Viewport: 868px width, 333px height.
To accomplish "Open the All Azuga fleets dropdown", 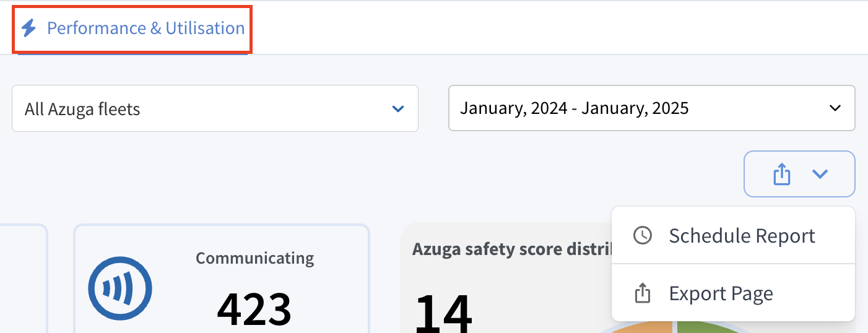I will pos(215,109).
